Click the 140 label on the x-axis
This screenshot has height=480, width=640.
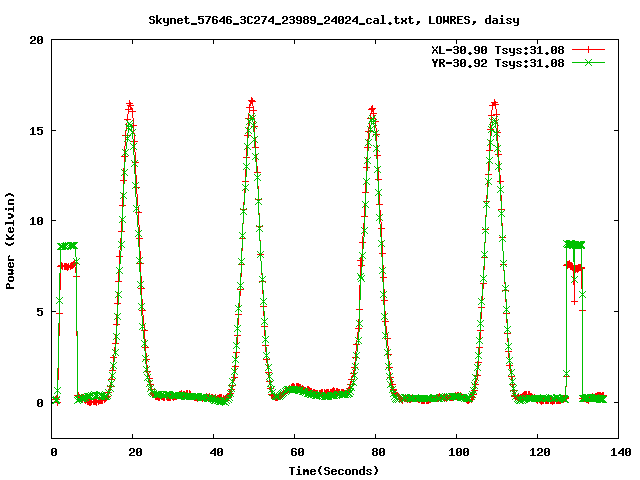tap(618, 452)
